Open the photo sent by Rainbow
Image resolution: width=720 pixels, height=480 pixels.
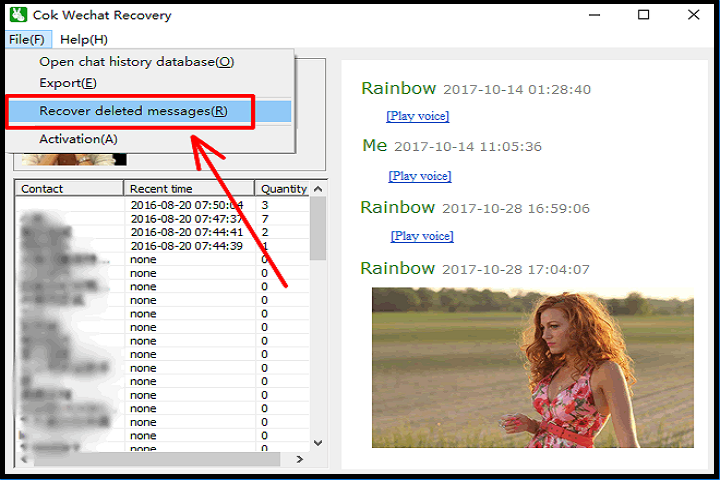click(x=532, y=367)
